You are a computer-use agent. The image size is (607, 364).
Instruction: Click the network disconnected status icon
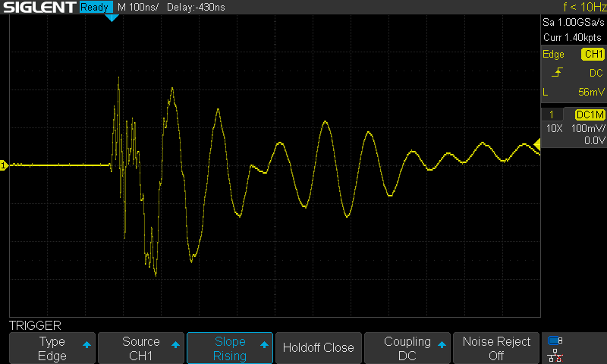tap(555, 355)
